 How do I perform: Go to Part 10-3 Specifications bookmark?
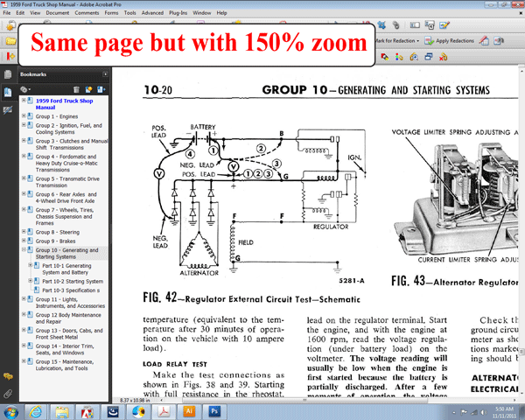click(x=71, y=290)
